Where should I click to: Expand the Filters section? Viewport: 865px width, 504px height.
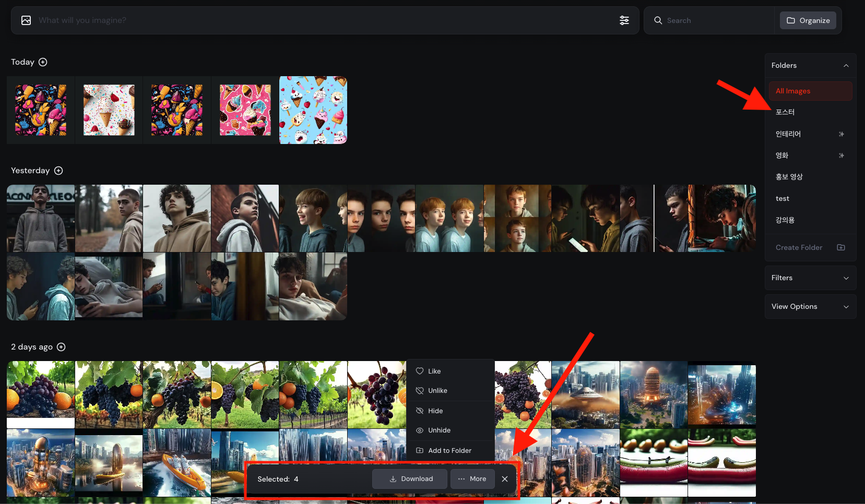pos(810,278)
